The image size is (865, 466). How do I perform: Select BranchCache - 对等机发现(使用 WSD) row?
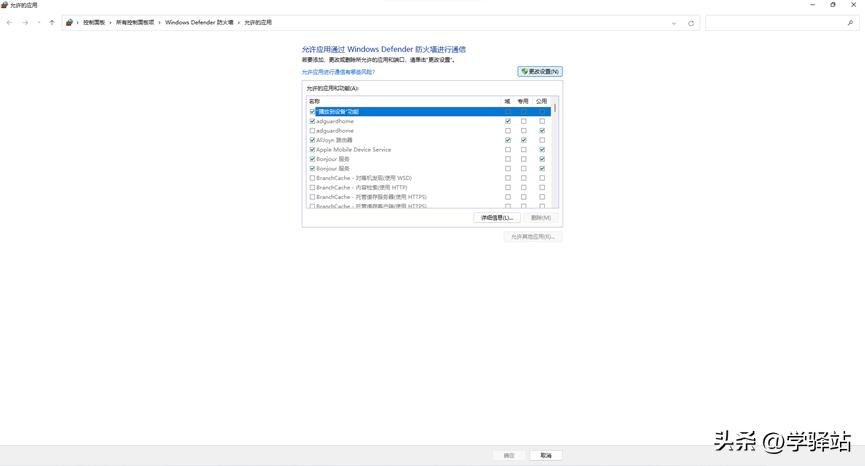(x=429, y=178)
